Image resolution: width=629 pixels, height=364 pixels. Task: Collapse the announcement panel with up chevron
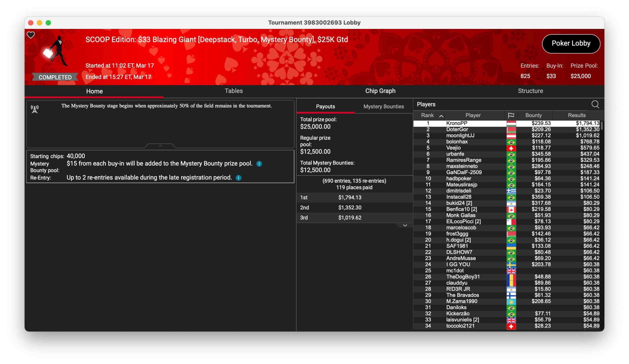pos(160,146)
